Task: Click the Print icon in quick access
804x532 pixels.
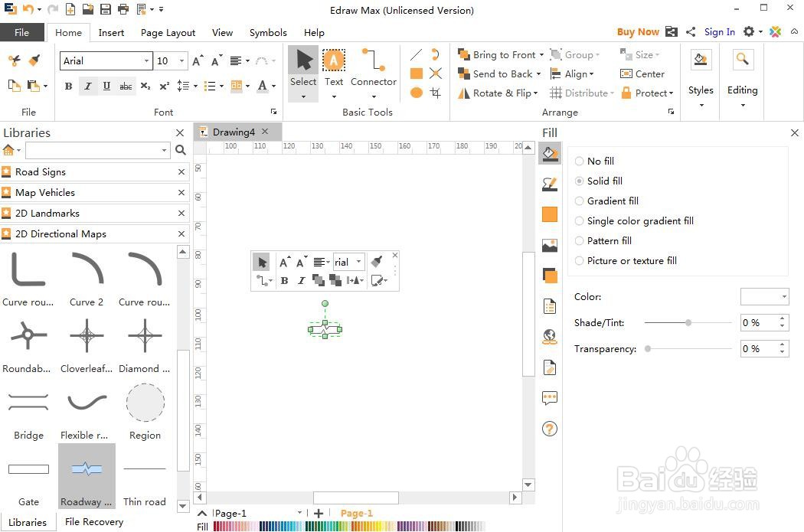Action: (x=123, y=8)
